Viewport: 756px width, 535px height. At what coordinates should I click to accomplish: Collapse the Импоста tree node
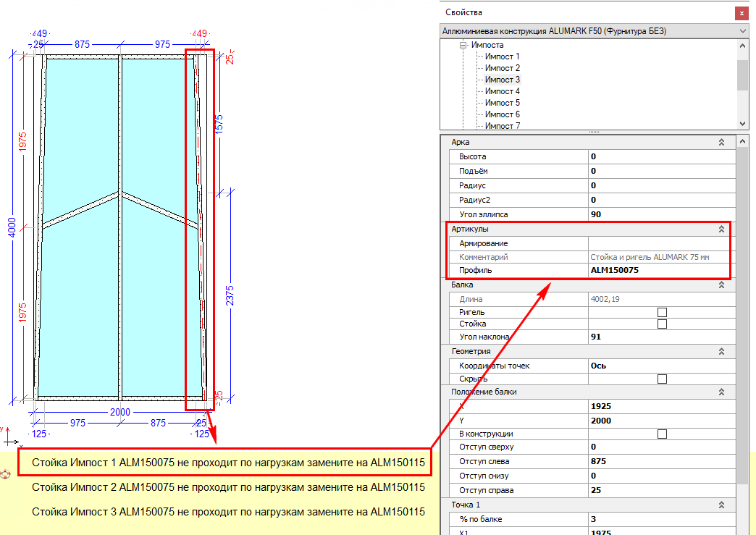(463, 45)
